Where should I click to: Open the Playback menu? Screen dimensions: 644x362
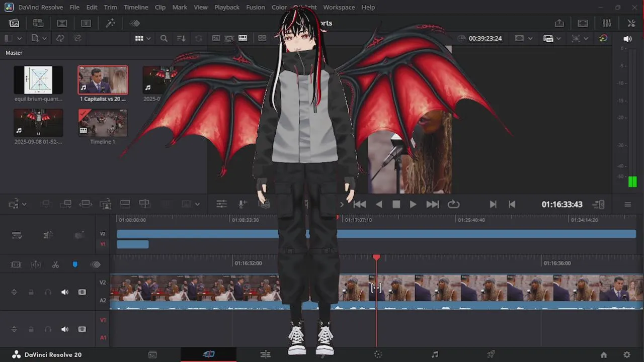227,8
